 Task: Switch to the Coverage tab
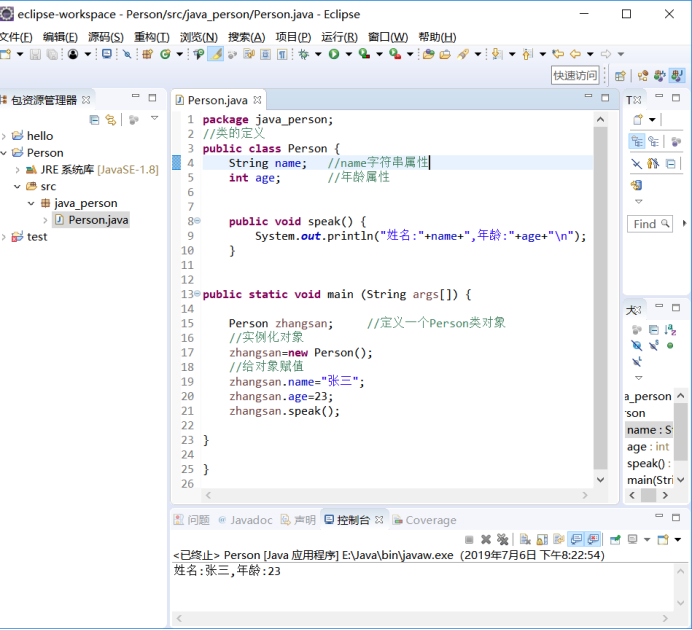point(430,520)
